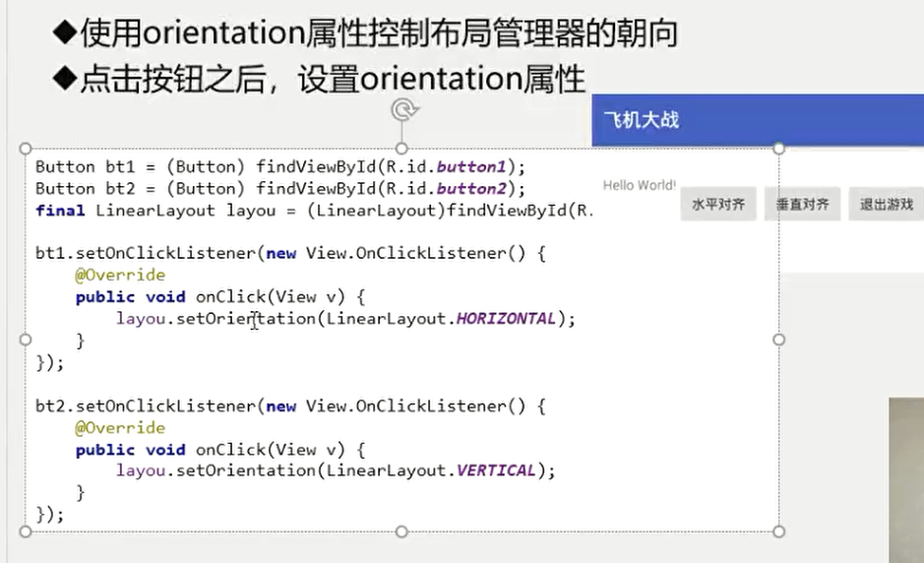
Task: Click the 垂直对齐 button in the app preview
Action: pos(803,205)
